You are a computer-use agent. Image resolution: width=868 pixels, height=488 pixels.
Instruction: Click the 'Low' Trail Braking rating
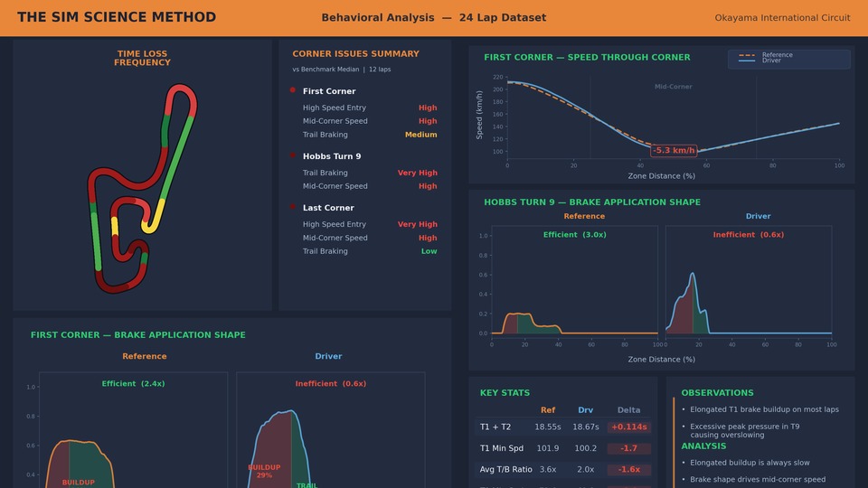point(429,251)
